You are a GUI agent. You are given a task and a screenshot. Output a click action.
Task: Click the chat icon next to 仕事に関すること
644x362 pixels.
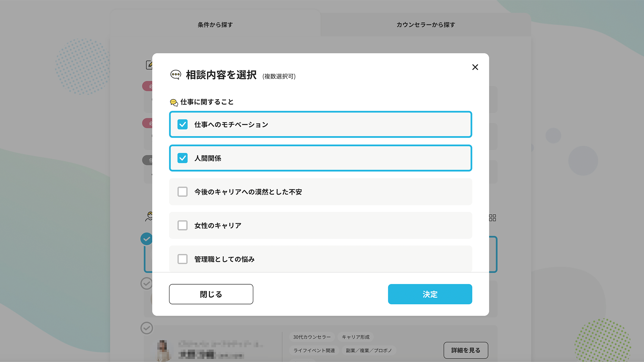coord(174,102)
